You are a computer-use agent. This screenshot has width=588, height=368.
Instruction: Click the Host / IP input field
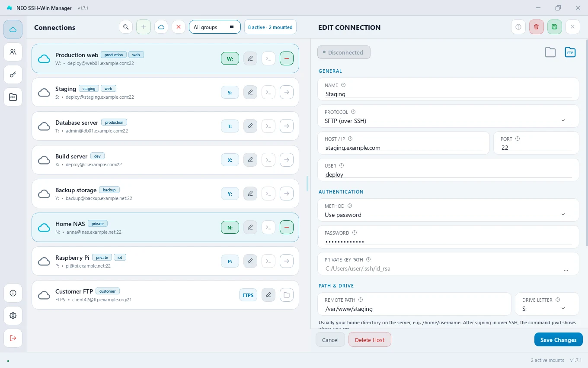coord(404,148)
